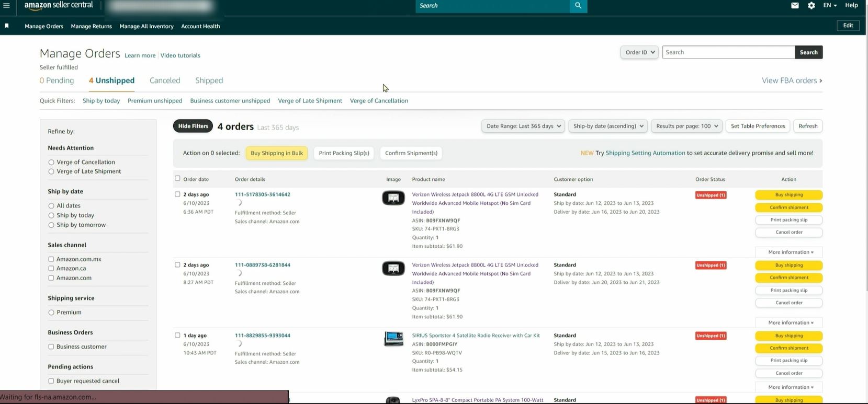Click Buy shipping for order 111-5178305-3614642
Image resolution: width=868 pixels, height=404 pixels.
point(789,195)
